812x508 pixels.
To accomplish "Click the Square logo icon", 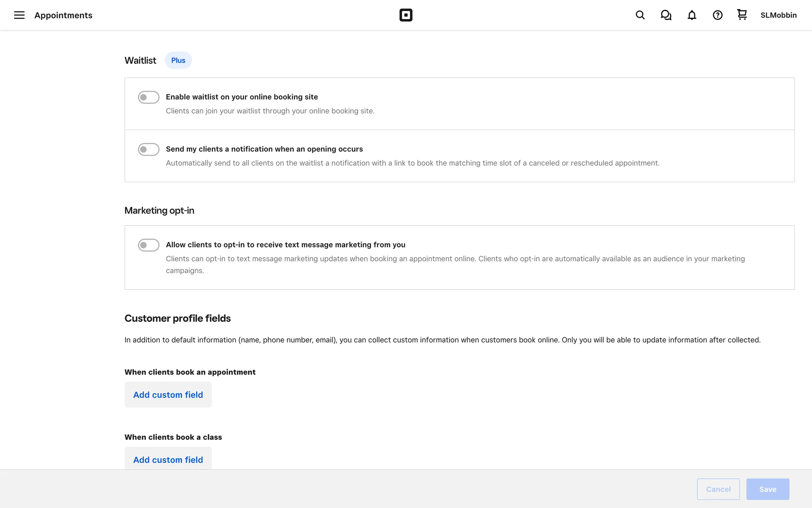I will 406,15.
